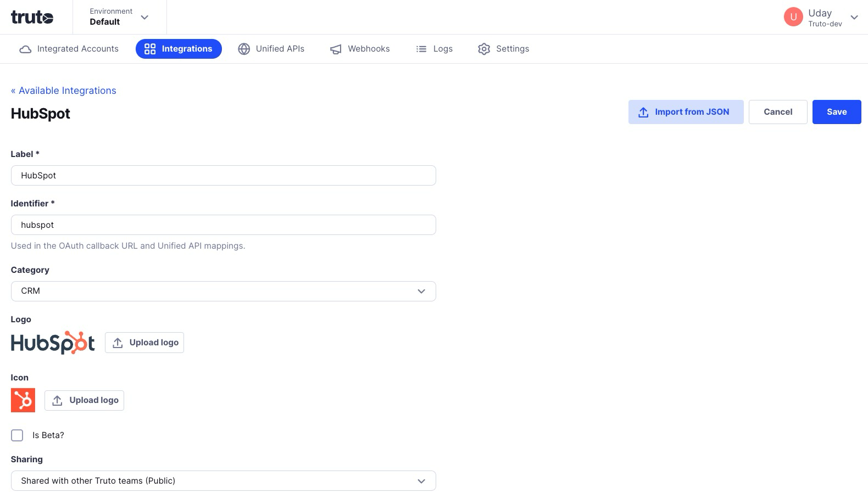Click the HubSpot logo image
Image resolution: width=868 pixels, height=504 pixels.
pyautogui.click(x=53, y=343)
